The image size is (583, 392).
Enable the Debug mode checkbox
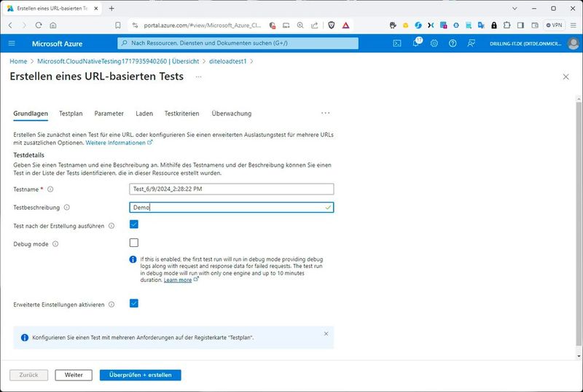coord(134,243)
